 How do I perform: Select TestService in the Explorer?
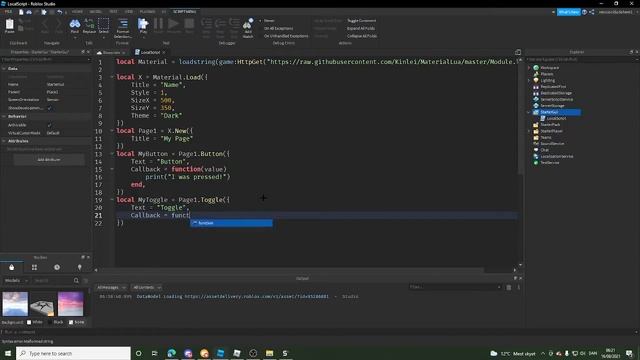pyautogui.click(x=549, y=162)
